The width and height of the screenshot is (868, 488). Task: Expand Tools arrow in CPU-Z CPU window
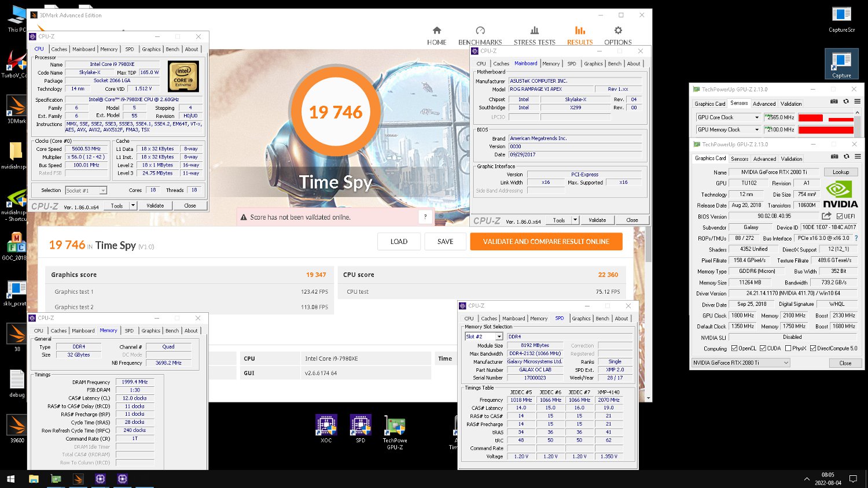tap(133, 205)
